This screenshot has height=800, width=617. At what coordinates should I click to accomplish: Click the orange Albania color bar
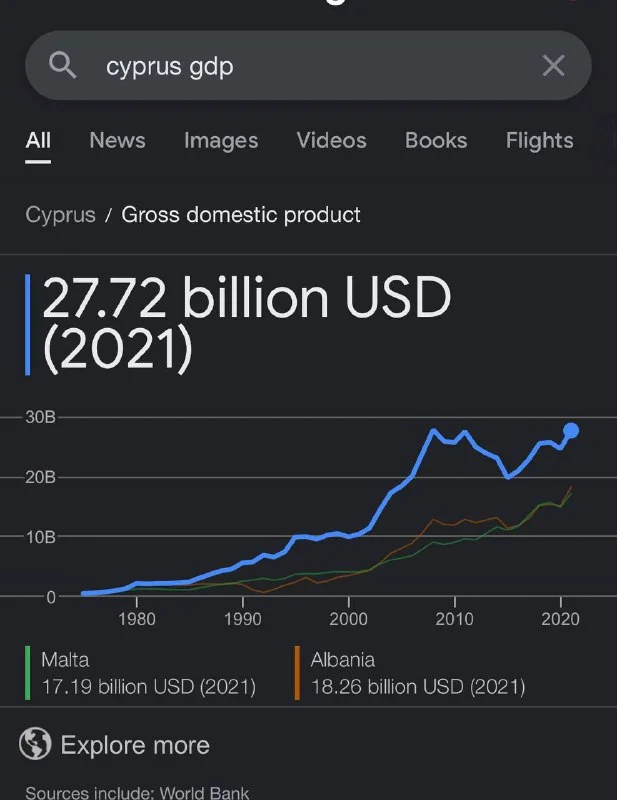[x=297, y=673]
